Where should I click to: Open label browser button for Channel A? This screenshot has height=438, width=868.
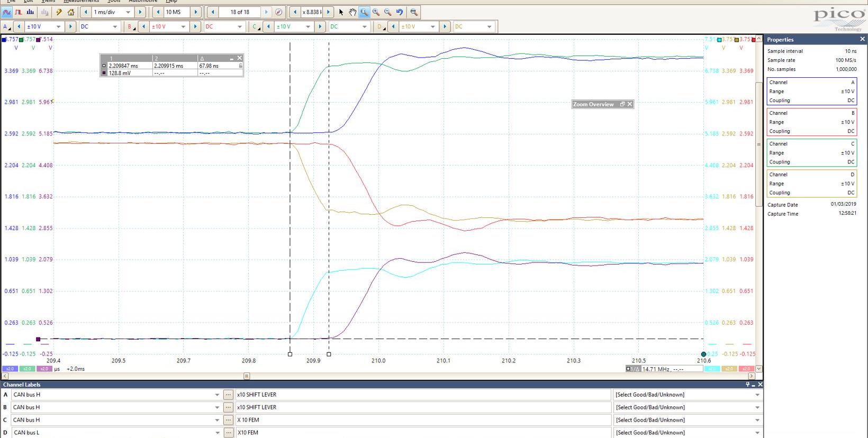pyautogui.click(x=228, y=395)
